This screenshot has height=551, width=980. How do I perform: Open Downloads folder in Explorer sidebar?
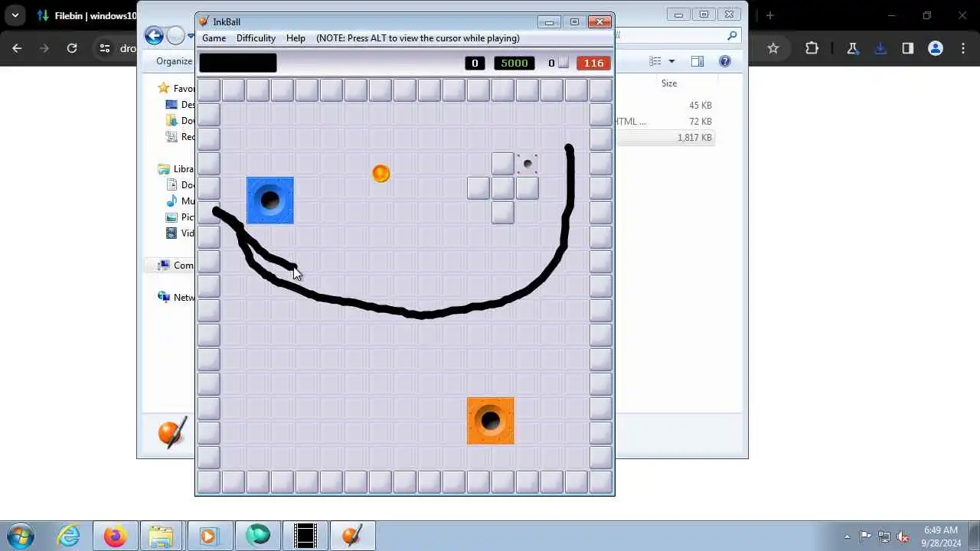(181, 121)
